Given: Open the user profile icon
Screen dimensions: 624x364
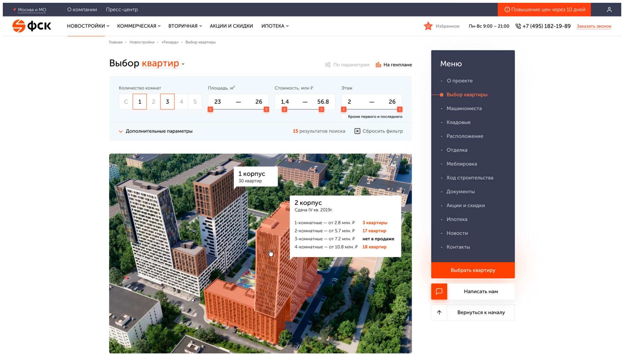Looking at the screenshot, I should tap(609, 10).
